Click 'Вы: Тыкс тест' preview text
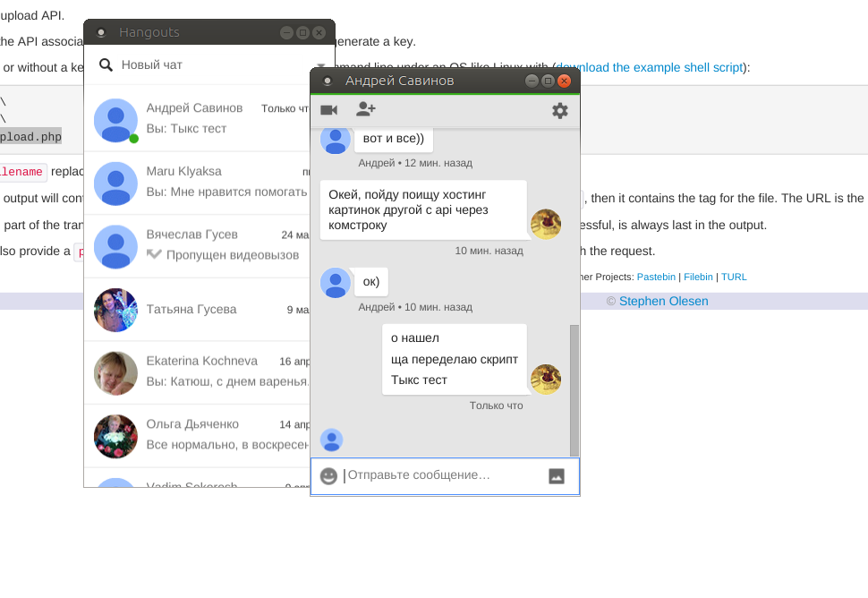This screenshot has width=868, height=598. click(186, 128)
